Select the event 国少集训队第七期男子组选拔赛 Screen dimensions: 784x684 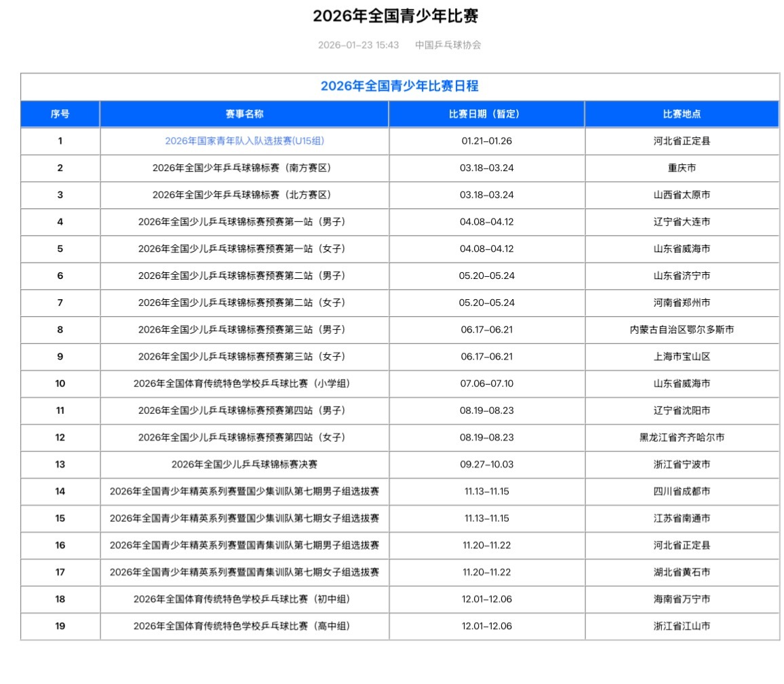[x=245, y=493]
